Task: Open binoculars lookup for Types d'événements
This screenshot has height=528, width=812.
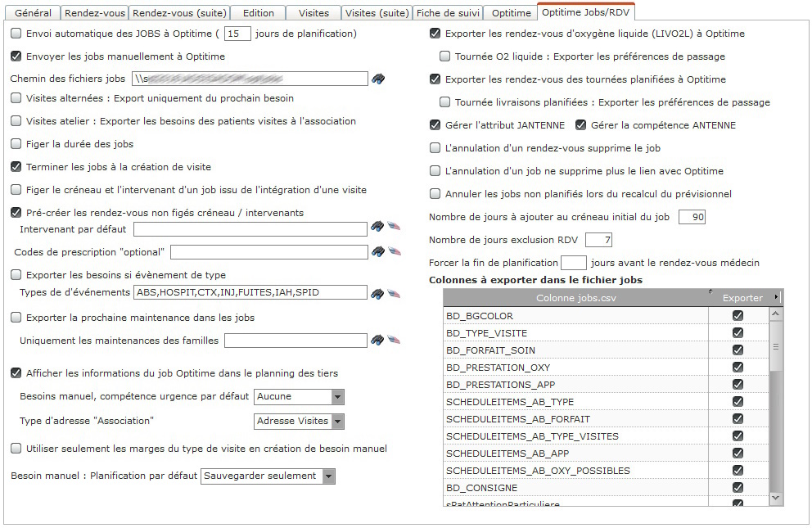Action: click(377, 294)
